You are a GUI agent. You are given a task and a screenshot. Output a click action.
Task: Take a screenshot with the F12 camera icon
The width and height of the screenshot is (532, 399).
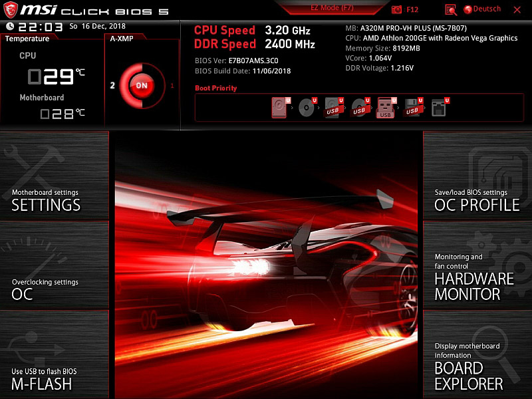click(x=396, y=9)
